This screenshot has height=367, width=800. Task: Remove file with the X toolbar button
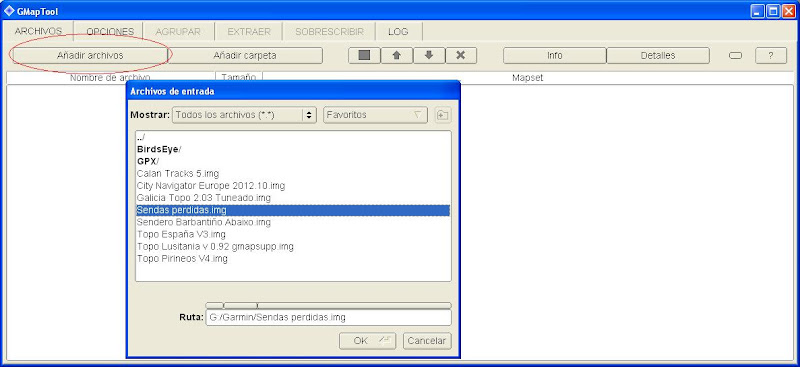click(461, 56)
